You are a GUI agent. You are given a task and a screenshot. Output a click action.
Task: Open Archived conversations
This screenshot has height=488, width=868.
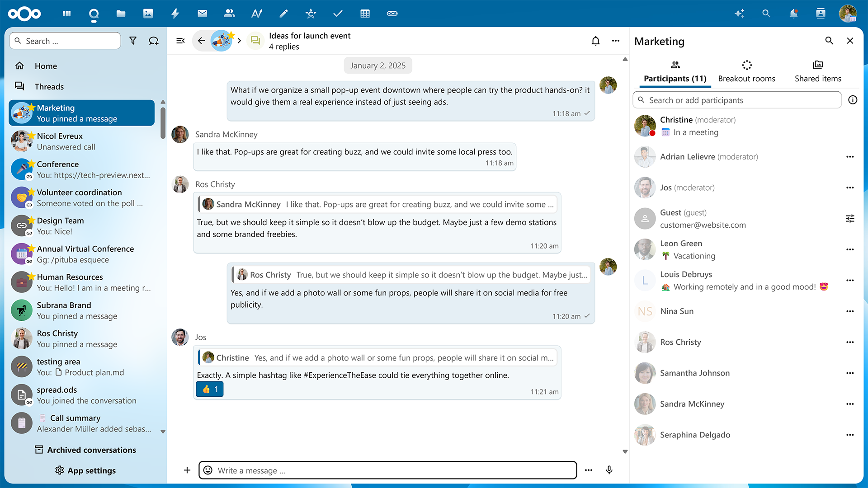85,450
